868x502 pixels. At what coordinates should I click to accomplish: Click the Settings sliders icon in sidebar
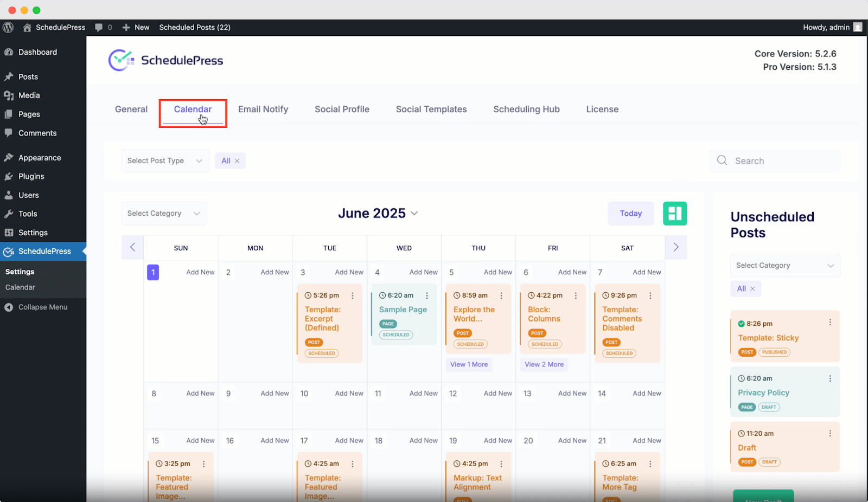[x=9, y=233]
